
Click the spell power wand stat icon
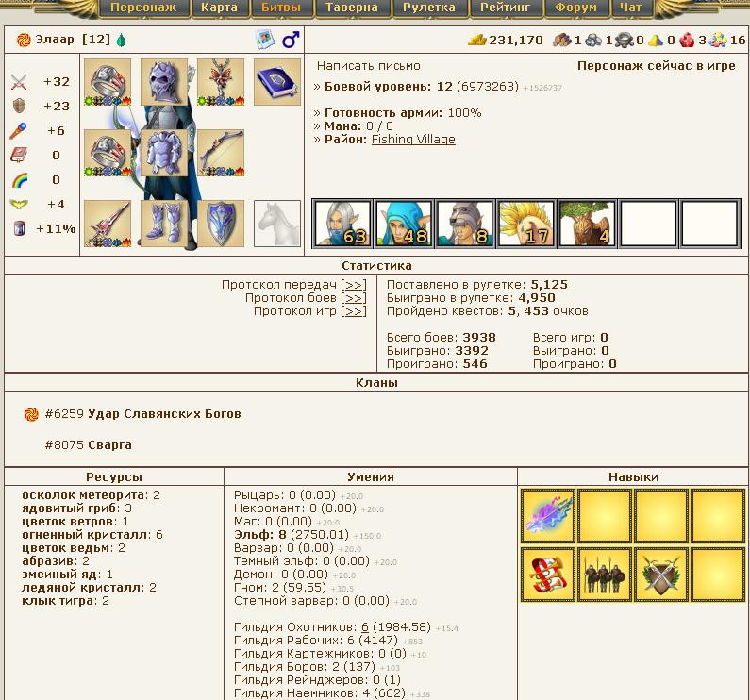click(x=19, y=130)
